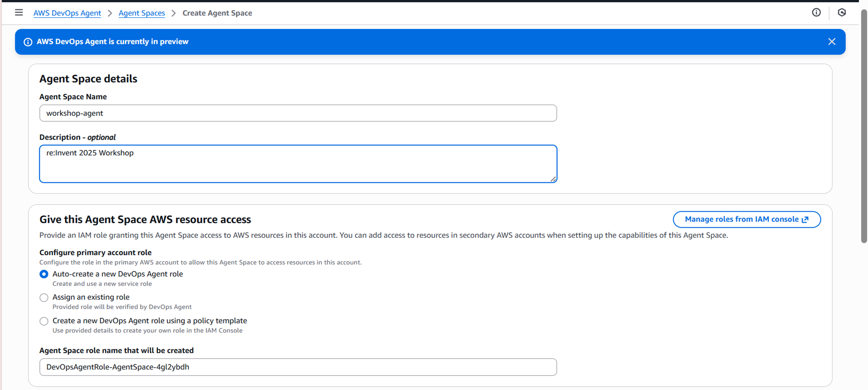Open the hamburger navigation menu

(x=19, y=13)
